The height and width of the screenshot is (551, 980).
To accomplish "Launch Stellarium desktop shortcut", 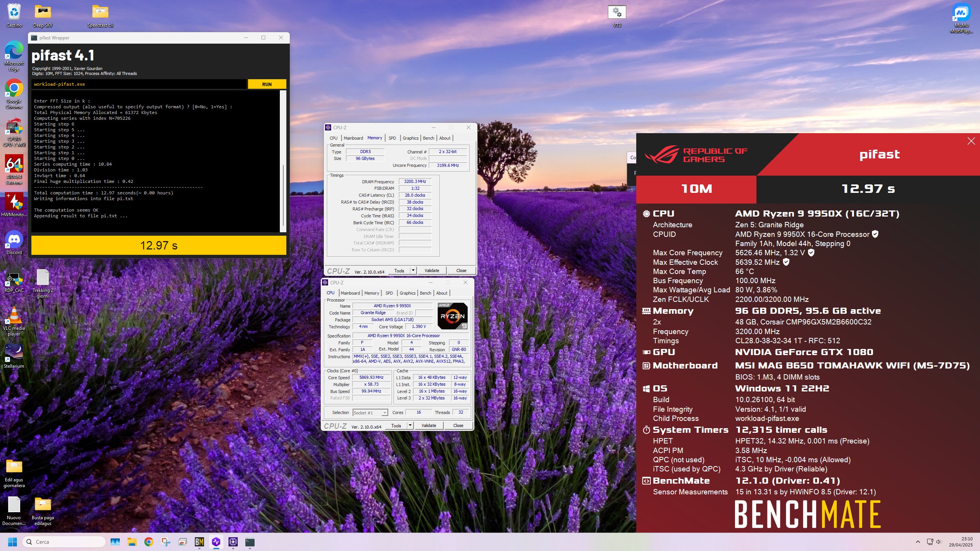I will pyautogui.click(x=14, y=356).
